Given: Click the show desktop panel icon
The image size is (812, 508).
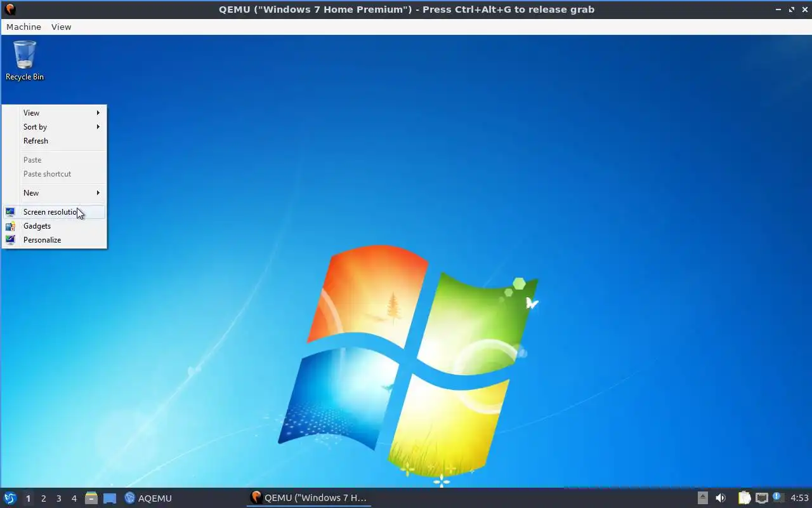Looking at the screenshot, I should (110, 498).
